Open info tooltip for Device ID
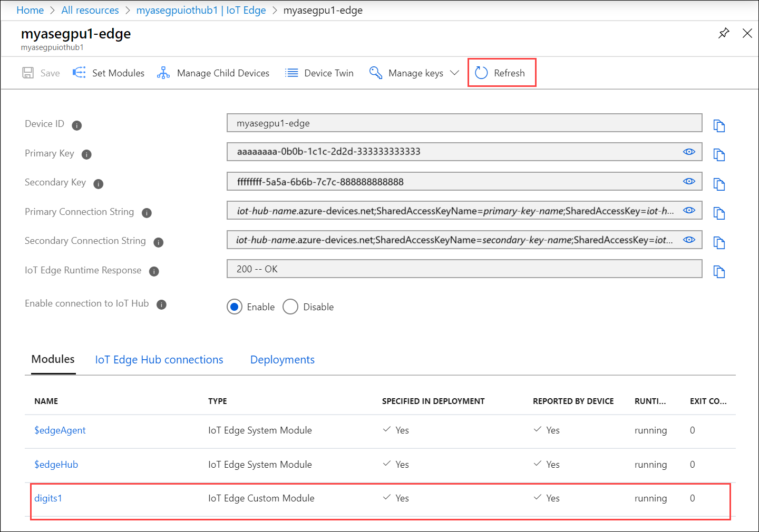The width and height of the screenshot is (759, 532). click(77, 125)
